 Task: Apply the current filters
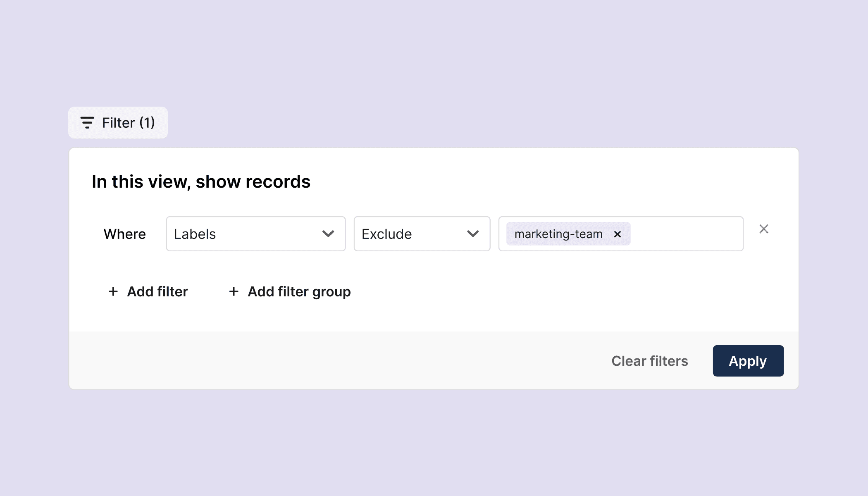point(748,361)
